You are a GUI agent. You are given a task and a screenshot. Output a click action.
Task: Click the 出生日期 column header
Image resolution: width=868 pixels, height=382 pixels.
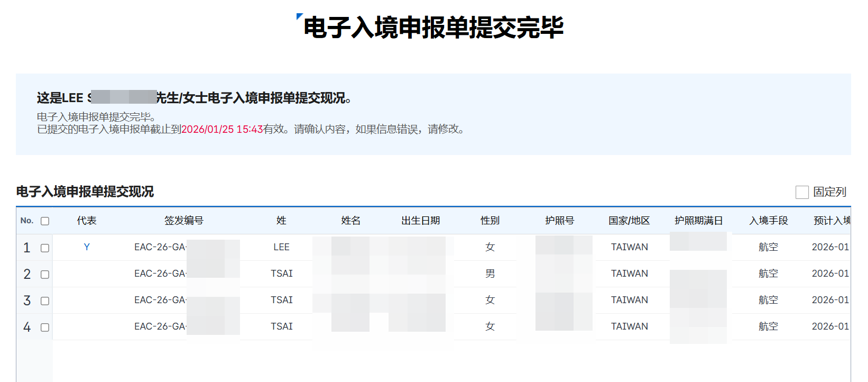pos(420,221)
